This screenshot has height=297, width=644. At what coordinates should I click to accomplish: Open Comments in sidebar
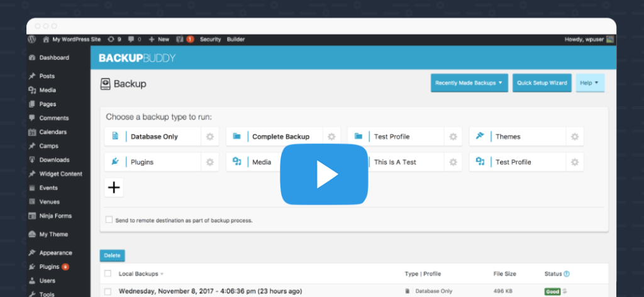point(54,118)
